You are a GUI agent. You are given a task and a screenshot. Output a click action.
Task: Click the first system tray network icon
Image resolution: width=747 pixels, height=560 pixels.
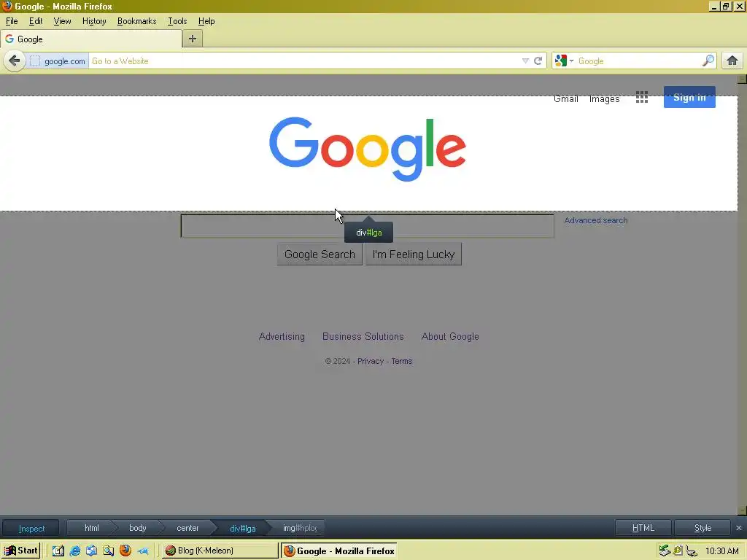tap(665, 551)
